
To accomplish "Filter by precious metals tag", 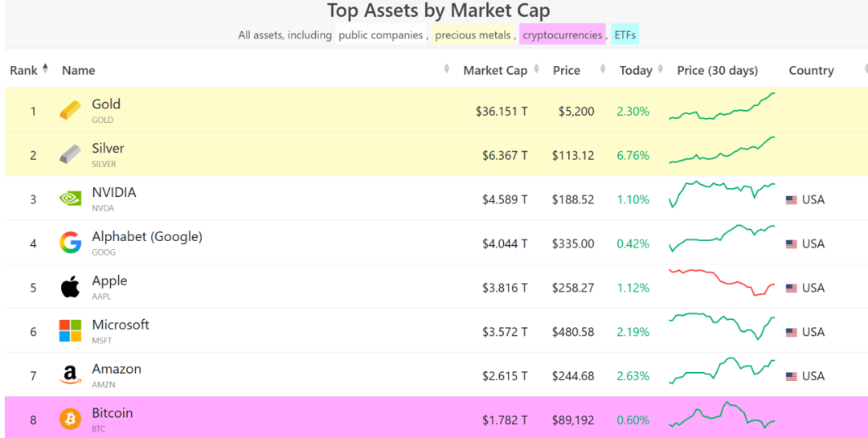I will tap(473, 35).
